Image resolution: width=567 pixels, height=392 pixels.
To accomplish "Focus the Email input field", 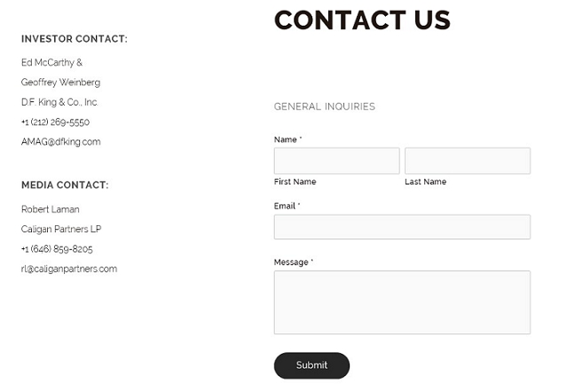I will 402,227.
